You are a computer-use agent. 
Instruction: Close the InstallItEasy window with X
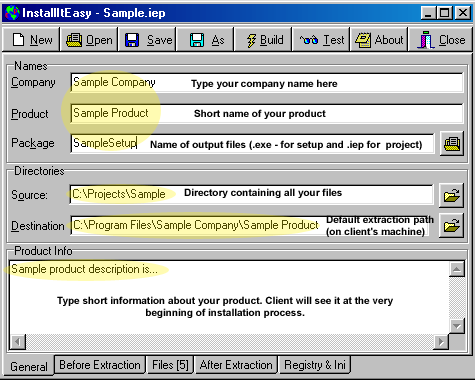coord(463,13)
